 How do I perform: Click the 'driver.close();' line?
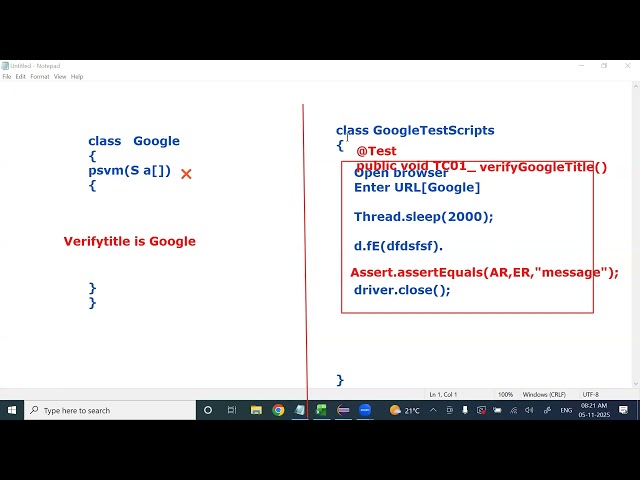(402, 290)
